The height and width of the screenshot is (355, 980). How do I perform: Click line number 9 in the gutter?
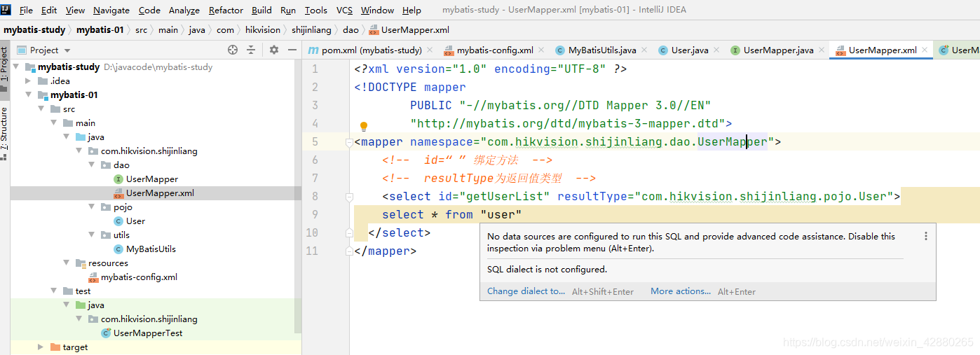pos(315,214)
